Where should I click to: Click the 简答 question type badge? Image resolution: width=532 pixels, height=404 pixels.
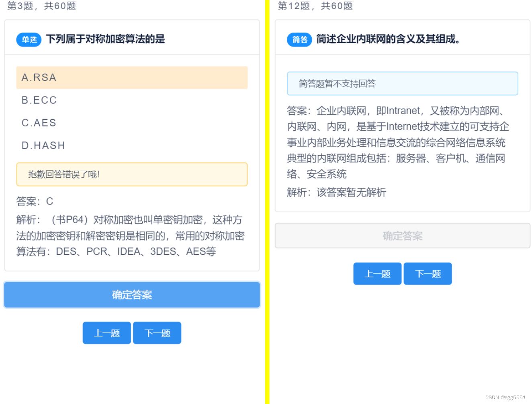[x=299, y=39]
